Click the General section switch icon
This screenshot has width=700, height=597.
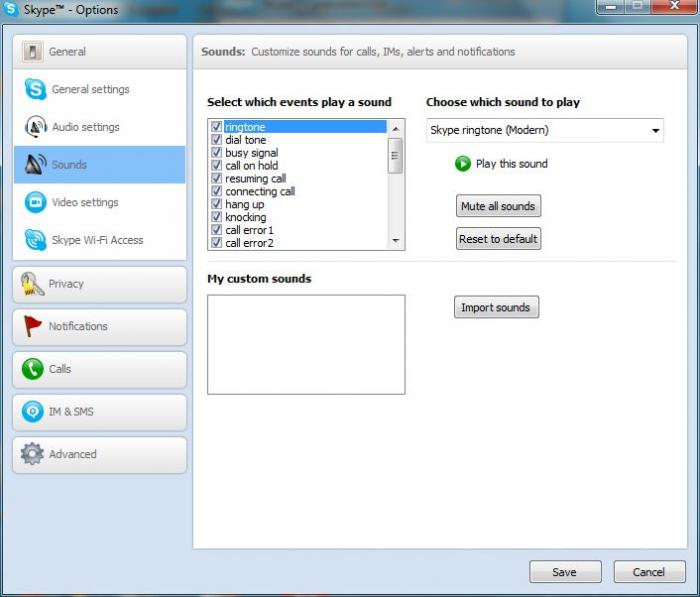pyautogui.click(x=32, y=51)
